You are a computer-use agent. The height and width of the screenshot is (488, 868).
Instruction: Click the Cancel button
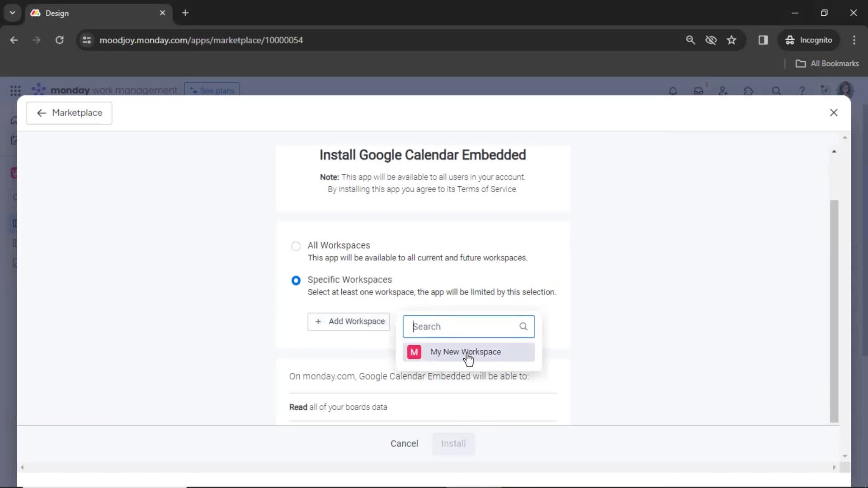(404, 443)
